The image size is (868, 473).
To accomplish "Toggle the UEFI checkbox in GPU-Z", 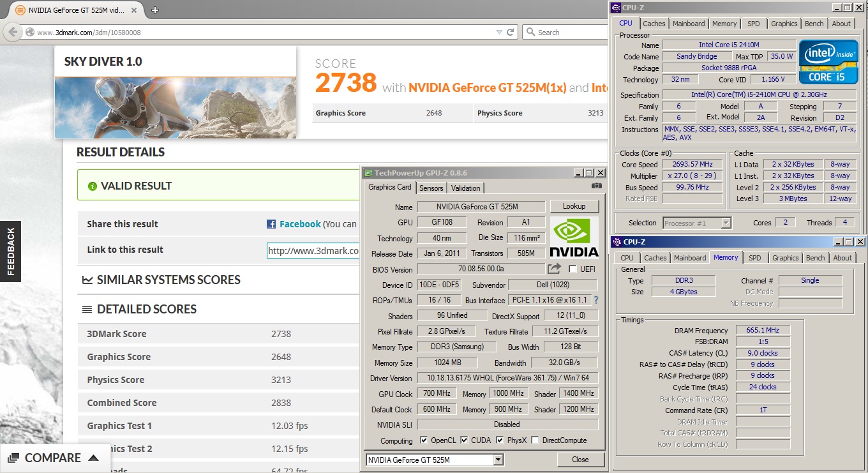I will pyautogui.click(x=572, y=269).
